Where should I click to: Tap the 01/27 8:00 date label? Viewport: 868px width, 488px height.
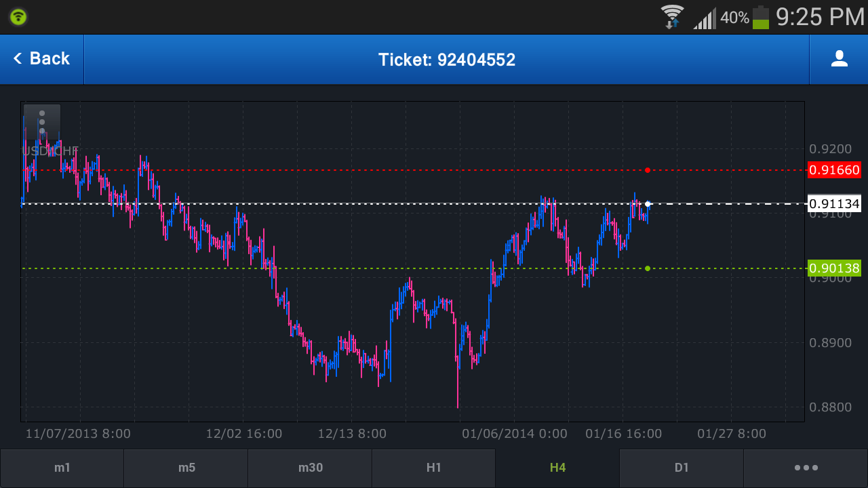(x=732, y=434)
